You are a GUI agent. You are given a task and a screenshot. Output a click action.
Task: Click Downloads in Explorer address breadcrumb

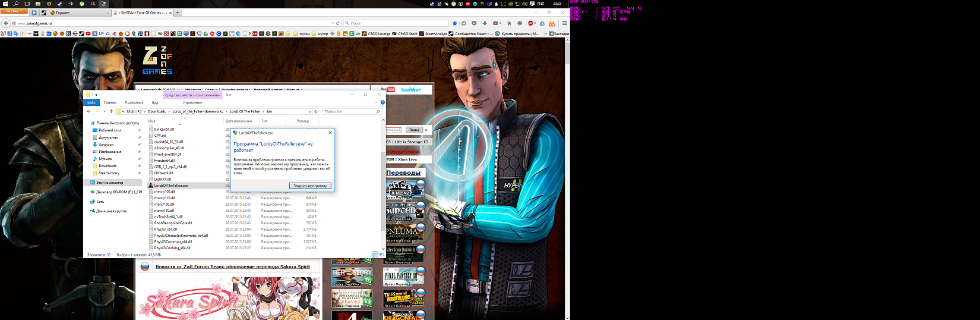coord(157,111)
